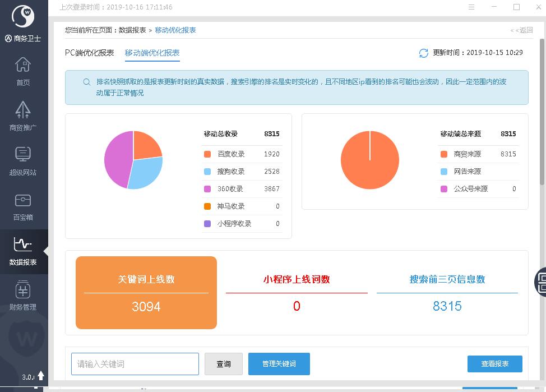This screenshot has height=392, width=546.
Task: Select the 数据报表 sidebar icon
Action: coord(23,251)
